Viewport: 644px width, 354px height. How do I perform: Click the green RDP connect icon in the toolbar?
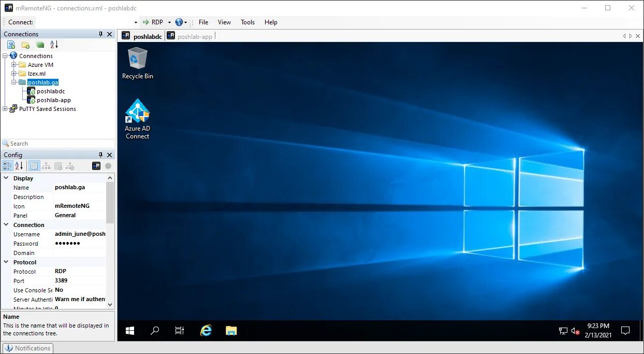pos(145,22)
